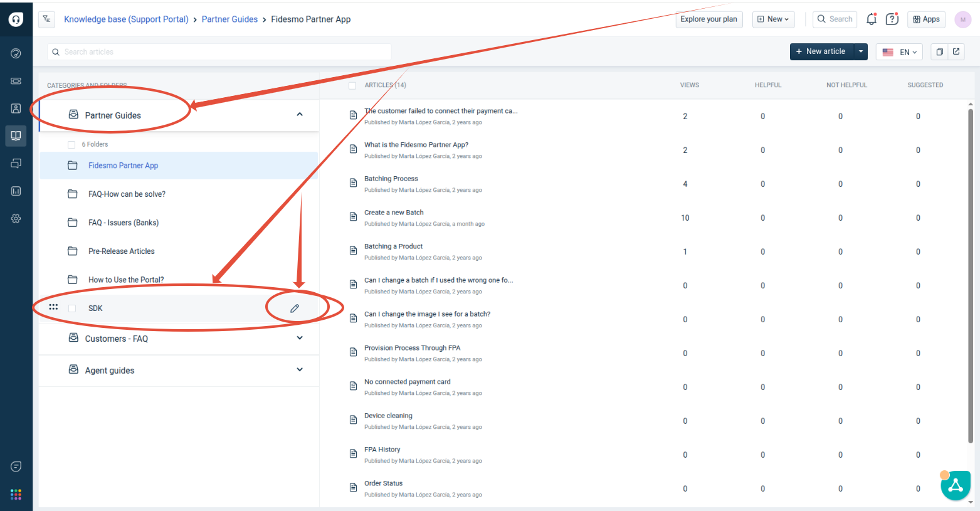
Task: Click the NOT HELPFUL column header
Action: pyautogui.click(x=846, y=85)
